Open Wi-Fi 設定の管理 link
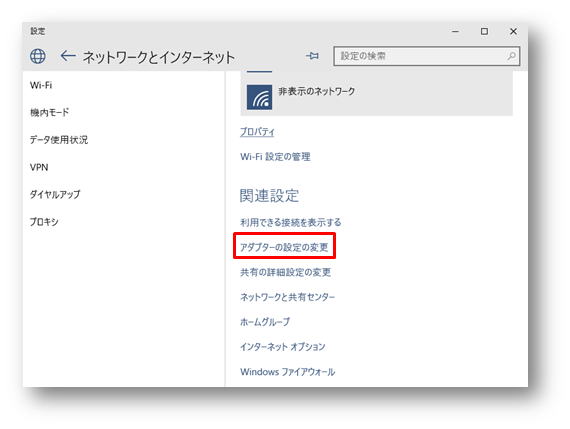 click(275, 157)
